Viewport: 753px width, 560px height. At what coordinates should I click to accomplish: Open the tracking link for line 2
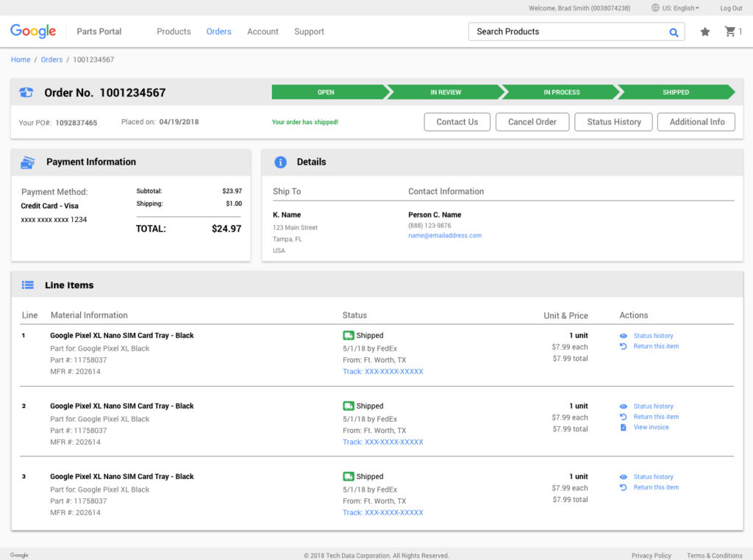(382, 442)
